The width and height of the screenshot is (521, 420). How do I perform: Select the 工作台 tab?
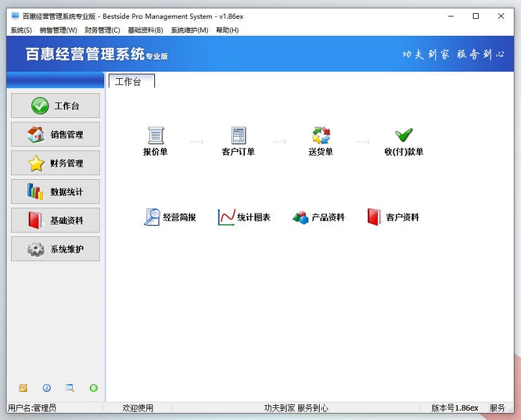[x=132, y=81]
